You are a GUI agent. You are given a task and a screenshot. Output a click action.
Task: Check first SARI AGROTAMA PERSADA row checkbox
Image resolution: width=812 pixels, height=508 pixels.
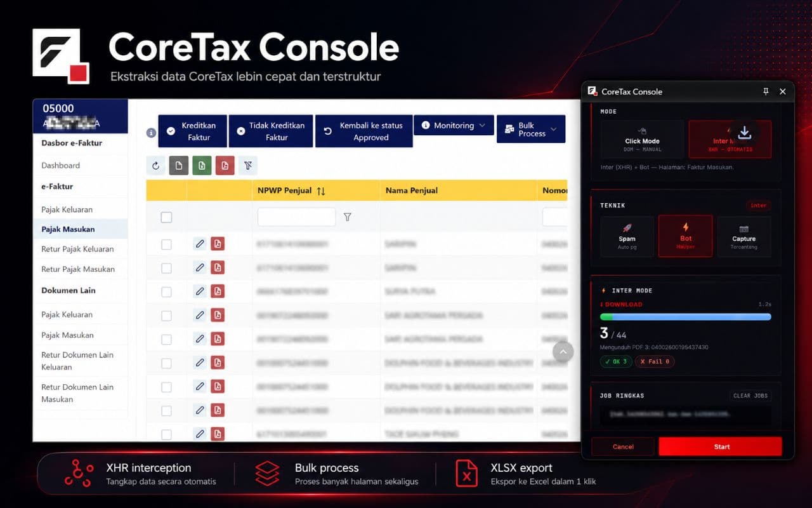click(166, 316)
